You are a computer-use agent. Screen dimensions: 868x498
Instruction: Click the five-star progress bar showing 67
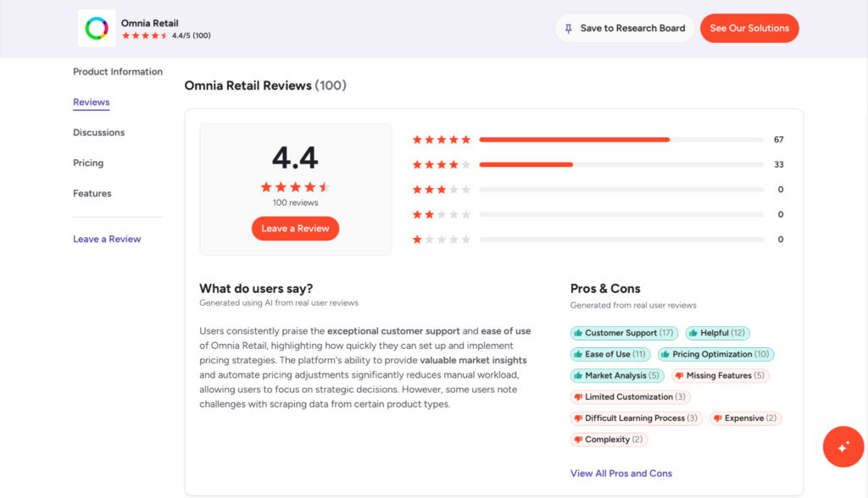tap(621, 140)
